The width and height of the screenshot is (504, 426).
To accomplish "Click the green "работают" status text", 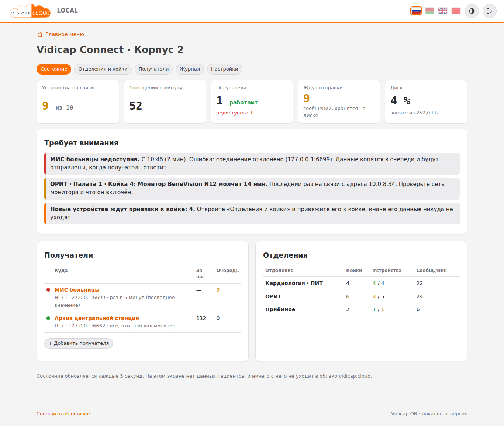I will (244, 102).
